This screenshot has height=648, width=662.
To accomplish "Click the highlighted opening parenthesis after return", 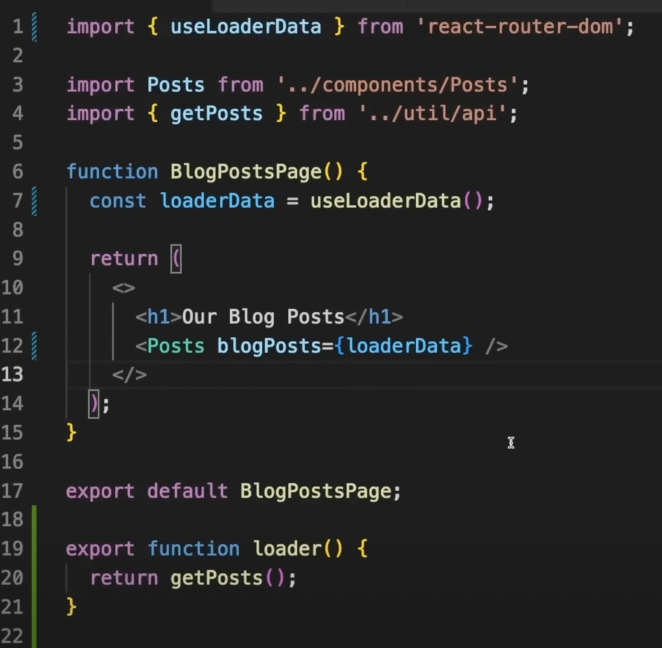I will pyautogui.click(x=176, y=259).
